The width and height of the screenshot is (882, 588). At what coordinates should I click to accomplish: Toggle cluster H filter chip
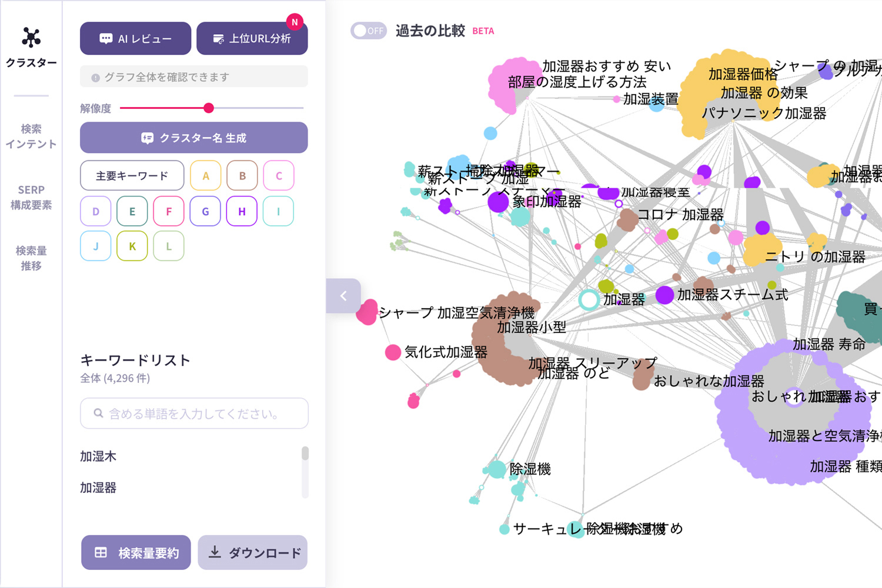tap(242, 211)
